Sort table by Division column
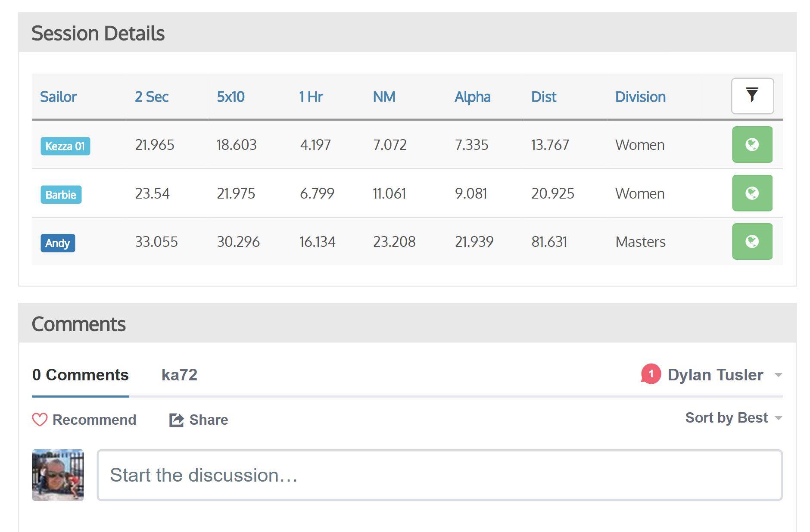 pos(640,97)
